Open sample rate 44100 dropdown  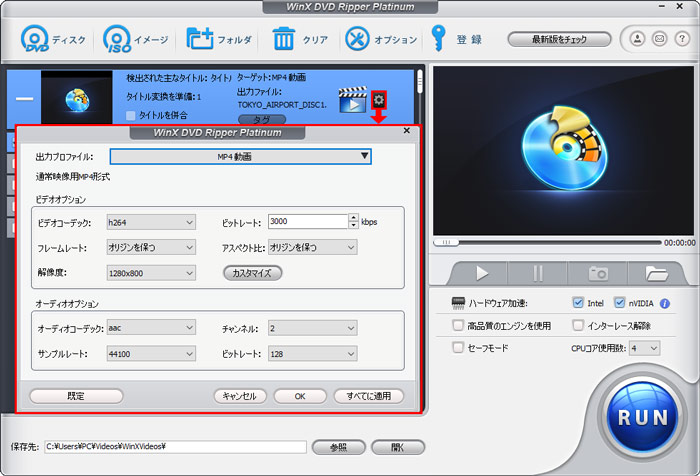pyautogui.click(x=151, y=354)
